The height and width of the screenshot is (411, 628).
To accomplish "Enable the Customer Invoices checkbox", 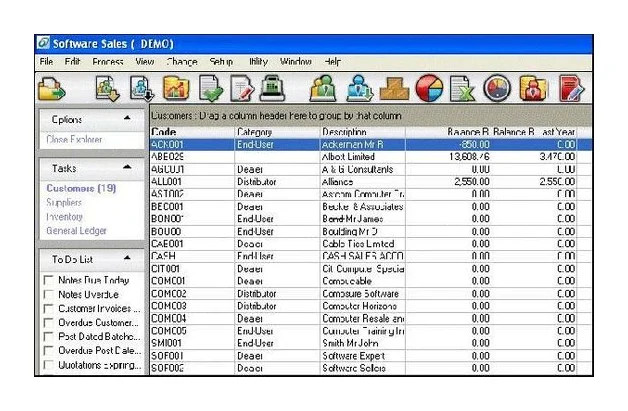I will tap(48, 309).
